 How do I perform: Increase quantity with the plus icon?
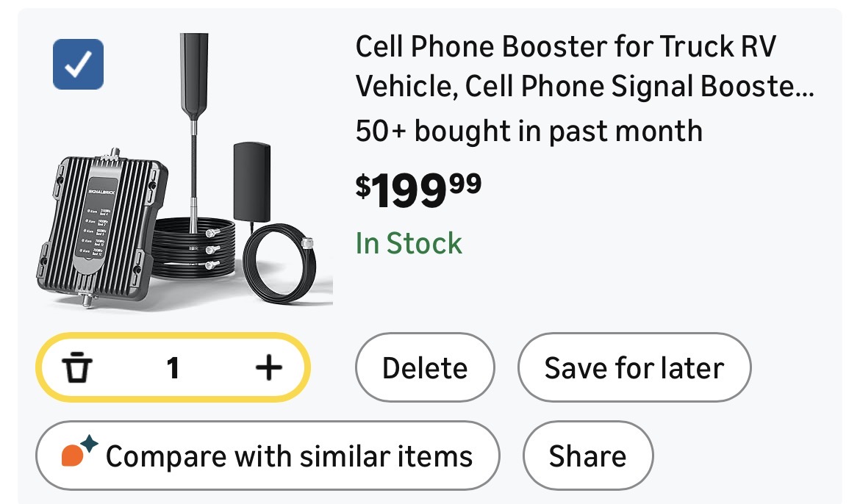pyautogui.click(x=268, y=367)
